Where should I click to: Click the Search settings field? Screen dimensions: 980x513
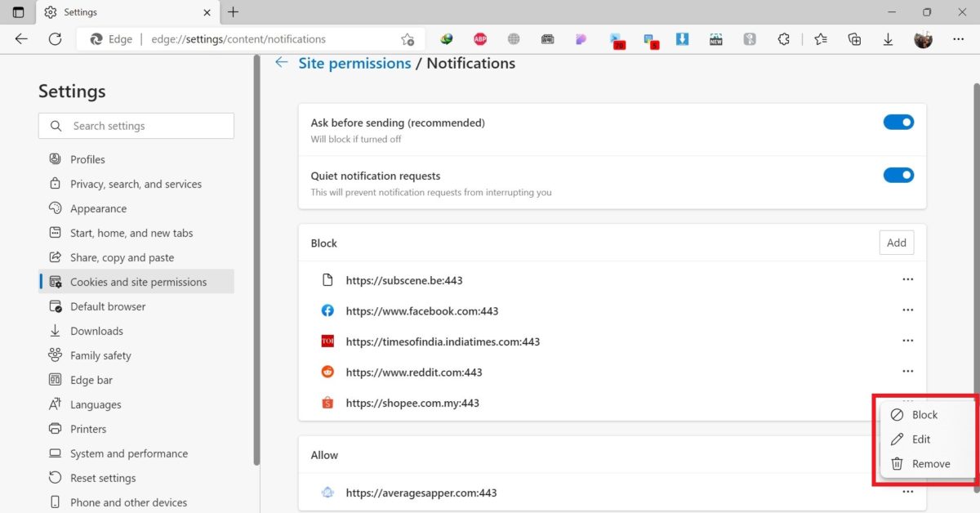click(136, 126)
